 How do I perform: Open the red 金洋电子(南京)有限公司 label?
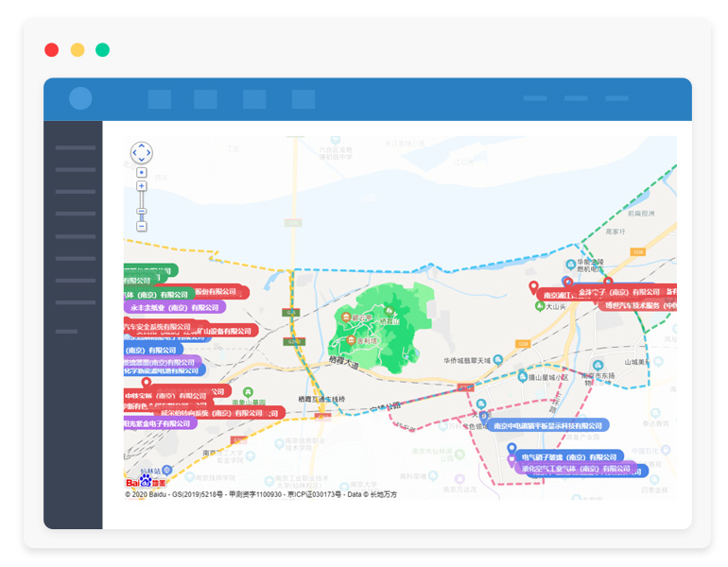coord(619,292)
